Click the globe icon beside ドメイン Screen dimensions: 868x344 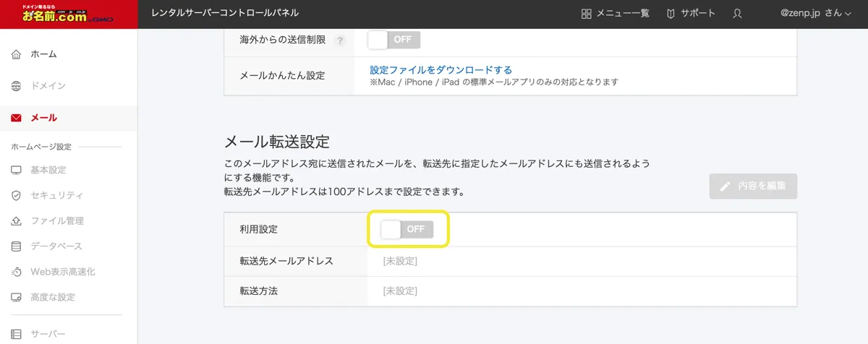point(17,86)
